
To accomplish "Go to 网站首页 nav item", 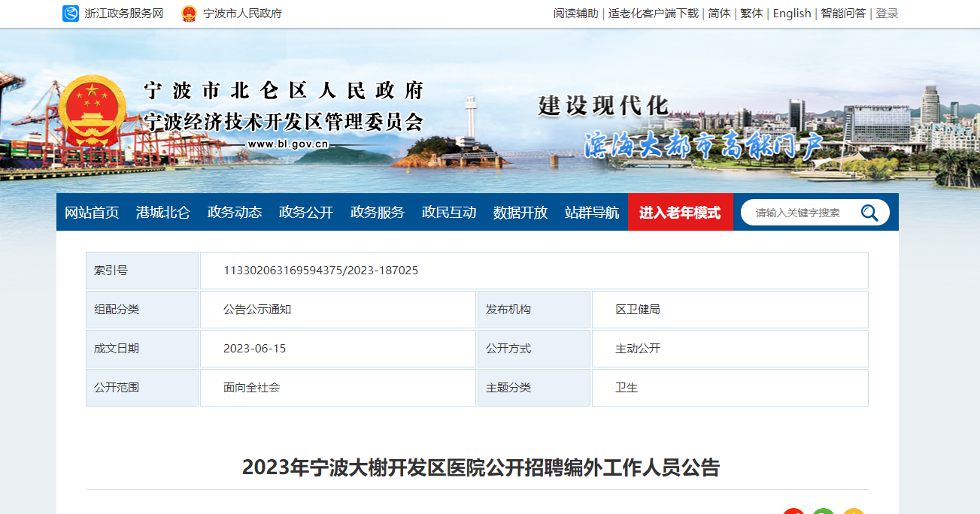I will [x=92, y=213].
